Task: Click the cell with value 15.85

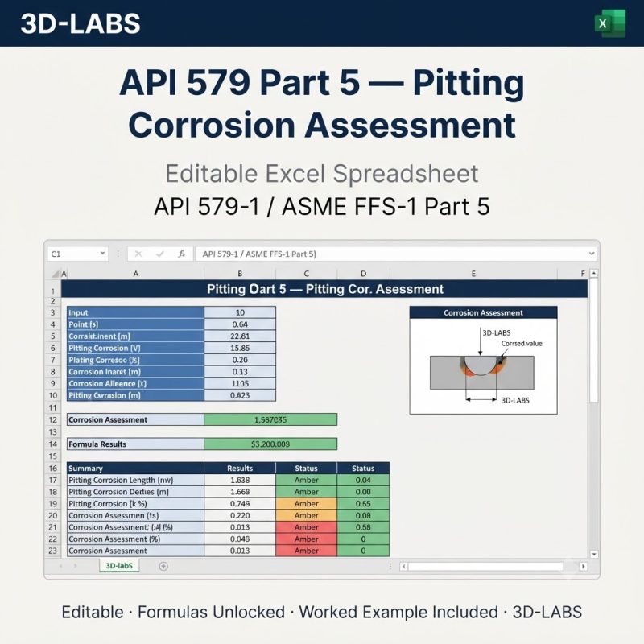Action: click(240, 348)
